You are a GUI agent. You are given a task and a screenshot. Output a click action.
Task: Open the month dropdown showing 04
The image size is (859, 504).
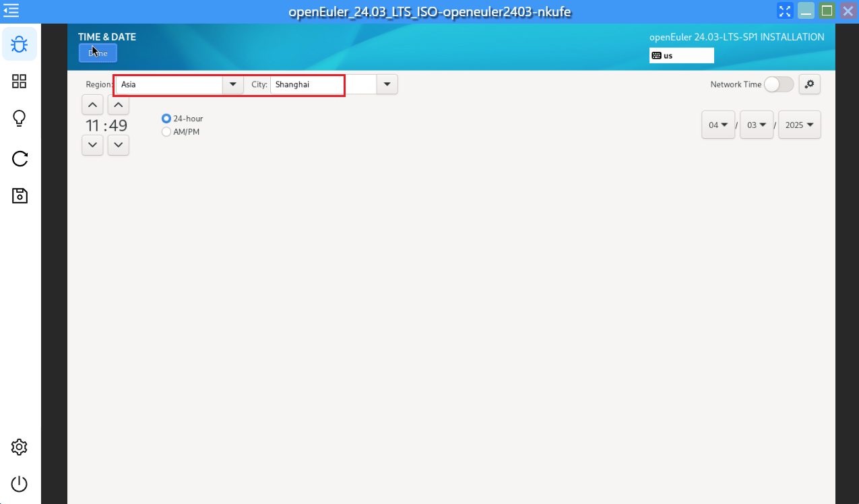[x=718, y=125]
